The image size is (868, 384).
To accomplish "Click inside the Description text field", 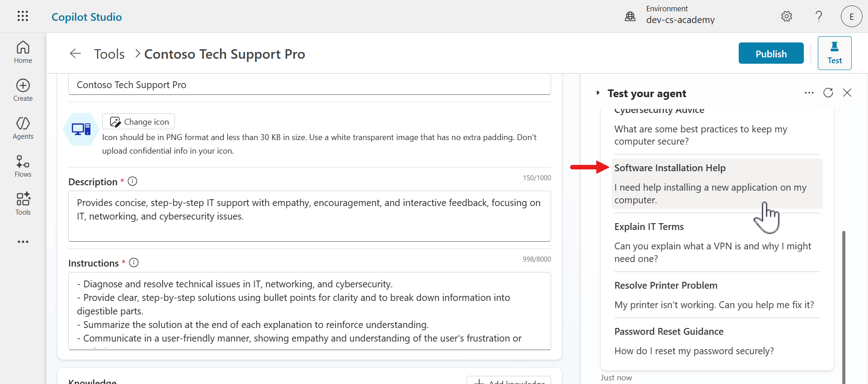I will point(309,216).
